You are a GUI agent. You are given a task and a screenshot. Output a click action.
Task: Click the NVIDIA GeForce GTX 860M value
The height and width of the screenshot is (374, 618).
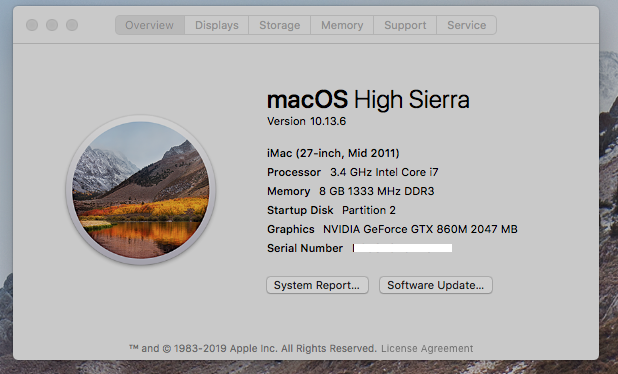[x=420, y=229]
